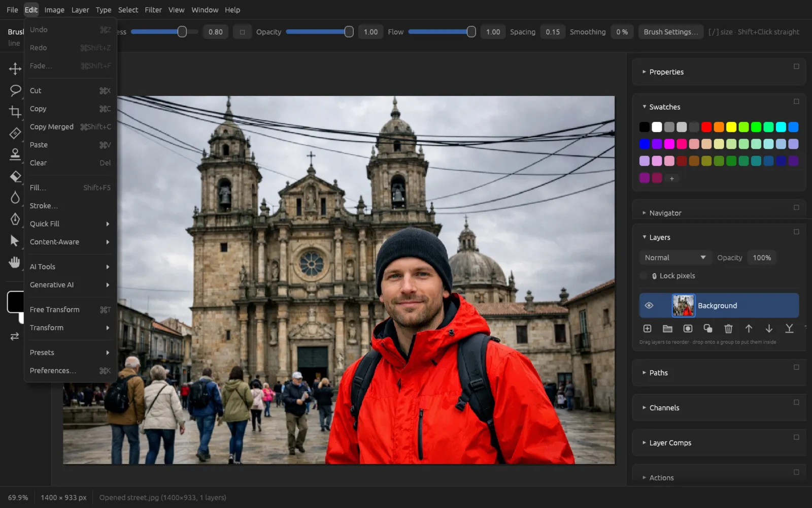Open the Filter menu
The width and height of the screenshot is (812, 508).
(153, 10)
